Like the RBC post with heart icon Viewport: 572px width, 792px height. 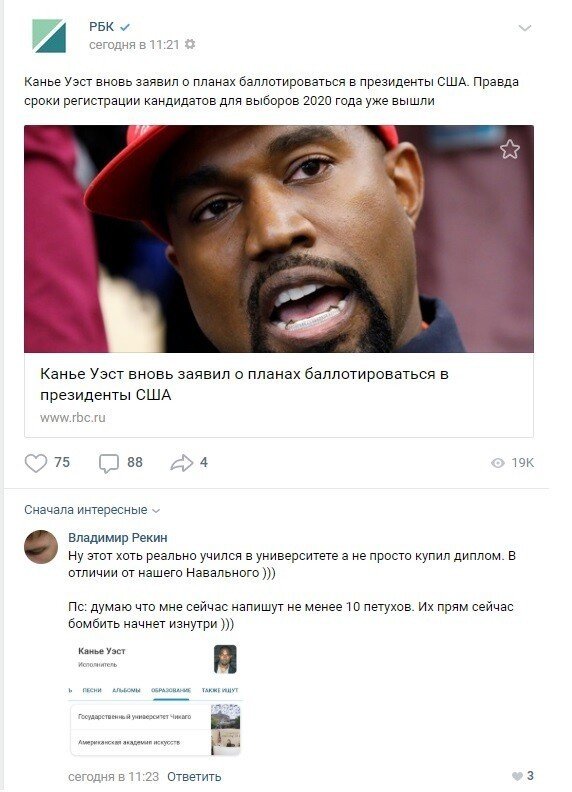coord(36,463)
